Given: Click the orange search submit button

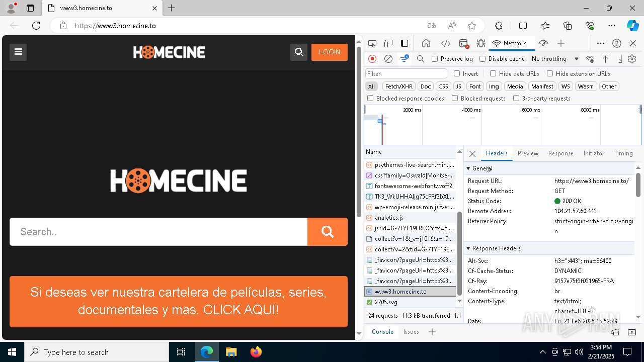Looking at the screenshot, I should [x=328, y=232].
